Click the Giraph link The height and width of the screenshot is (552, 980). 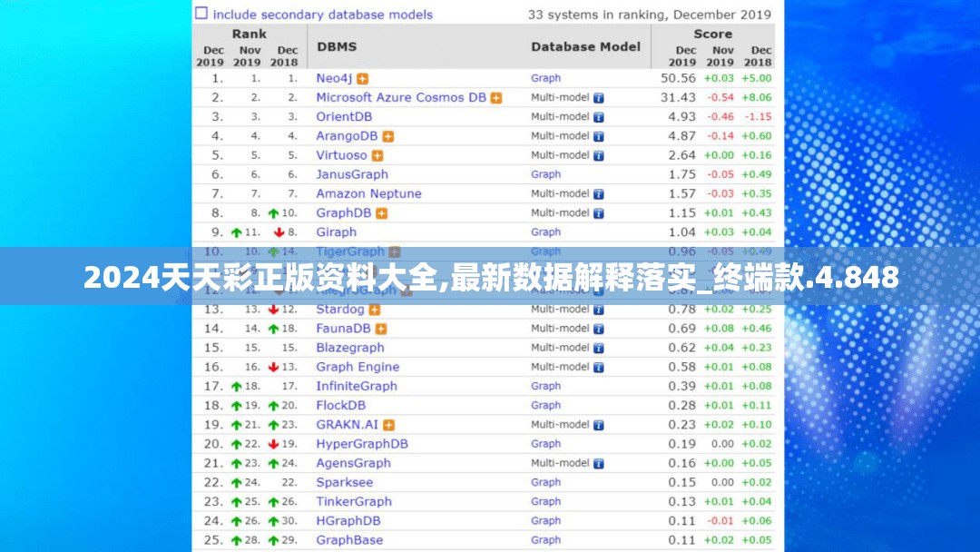click(x=337, y=232)
